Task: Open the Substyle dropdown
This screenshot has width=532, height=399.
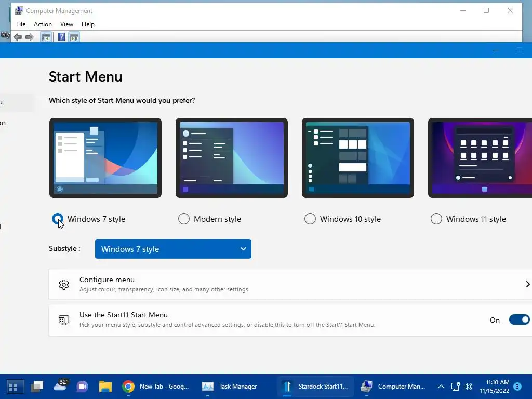Action: (x=173, y=249)
